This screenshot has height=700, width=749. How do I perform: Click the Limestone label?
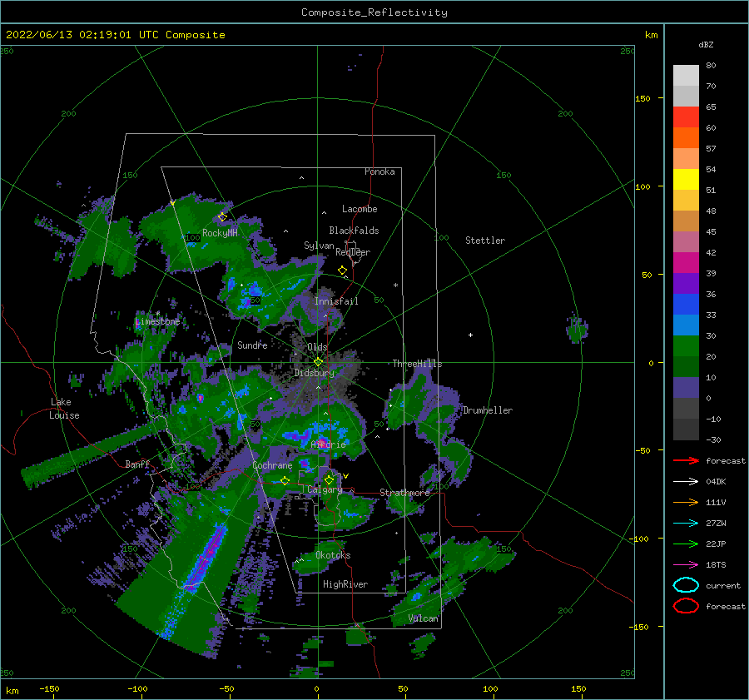[157, 321]
